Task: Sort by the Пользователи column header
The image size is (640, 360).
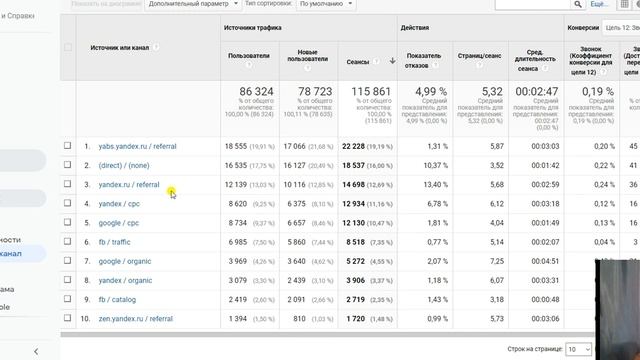Action: (249, 56)
